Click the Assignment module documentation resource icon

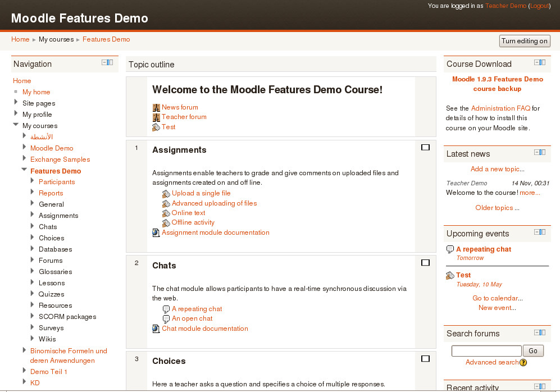click(x=156, y=233)
